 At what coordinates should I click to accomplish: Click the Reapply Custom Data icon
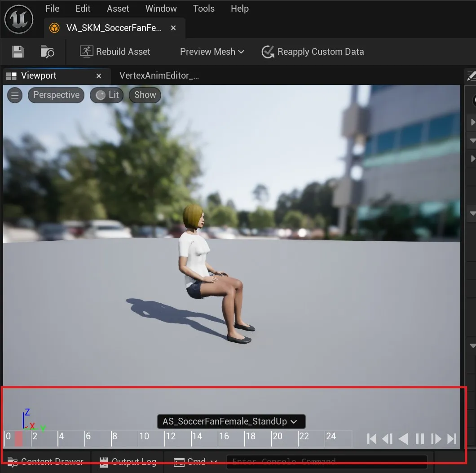[268, 52]
